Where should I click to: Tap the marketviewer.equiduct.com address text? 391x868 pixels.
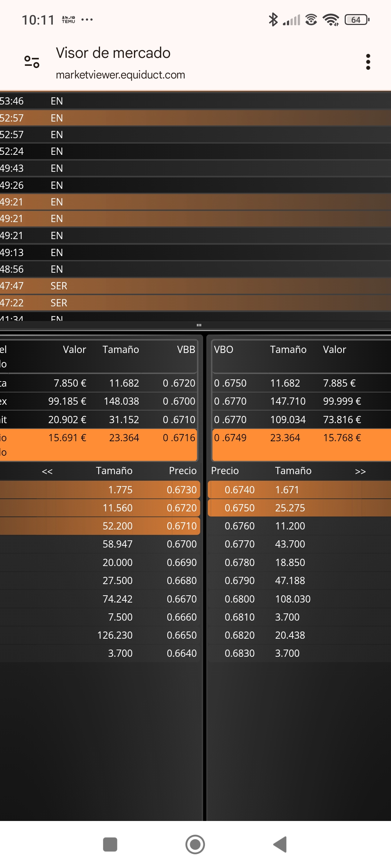pos(120,75)
